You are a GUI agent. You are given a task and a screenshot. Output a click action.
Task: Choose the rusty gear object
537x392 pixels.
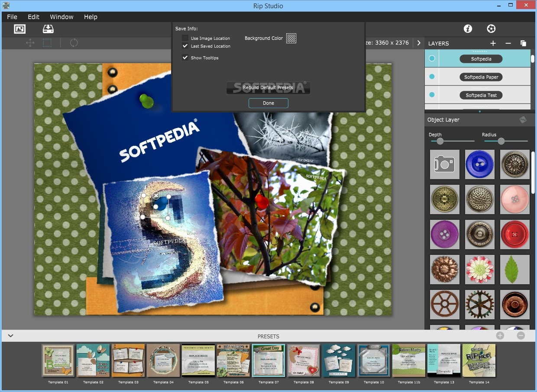pyautogui.click(x=445, y=305)
